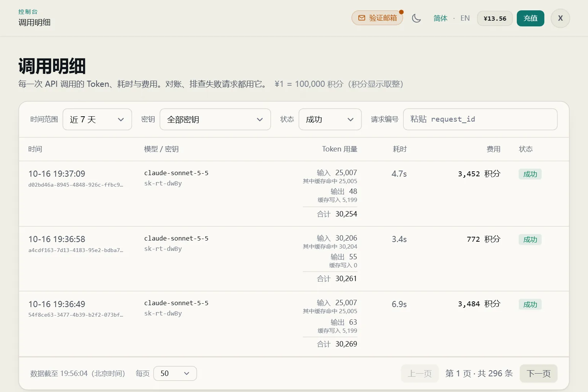Switch the language to EN
This screenshot has height=392, width=588.
[465, 18]
